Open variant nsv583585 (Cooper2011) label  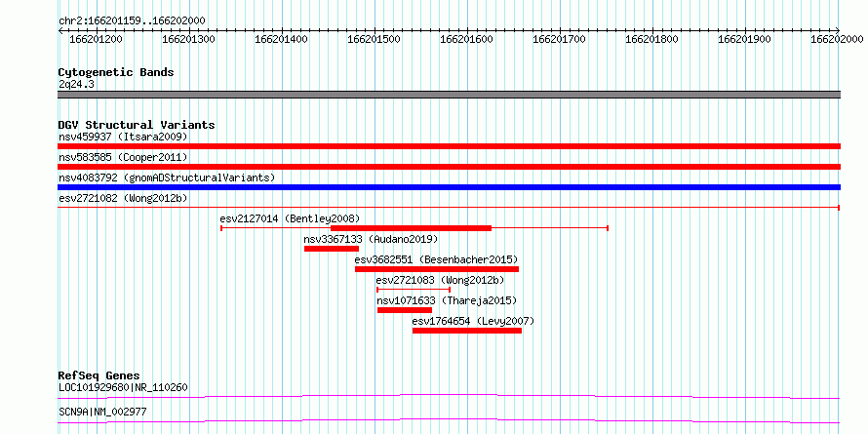tap(123, 157)
